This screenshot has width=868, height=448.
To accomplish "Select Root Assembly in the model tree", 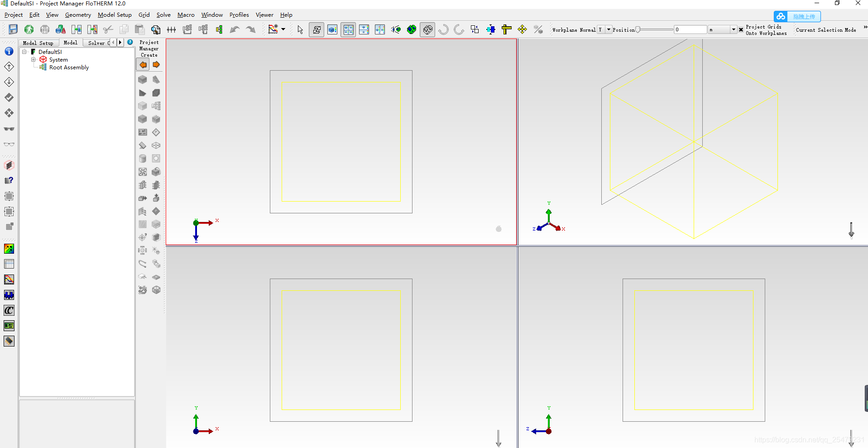I will (69, 67).
